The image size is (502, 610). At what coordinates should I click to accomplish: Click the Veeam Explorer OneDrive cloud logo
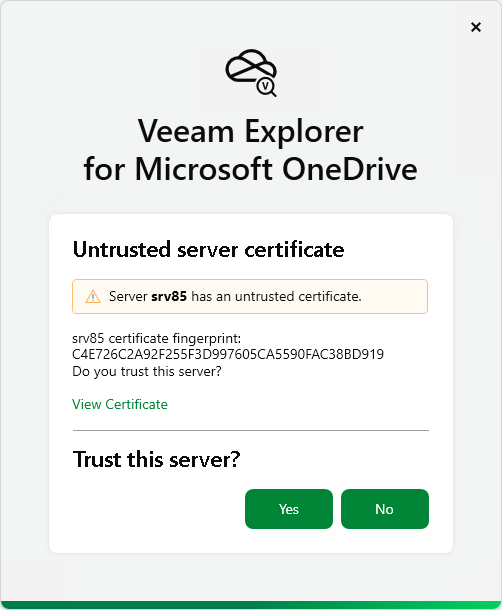click(251, 73)
